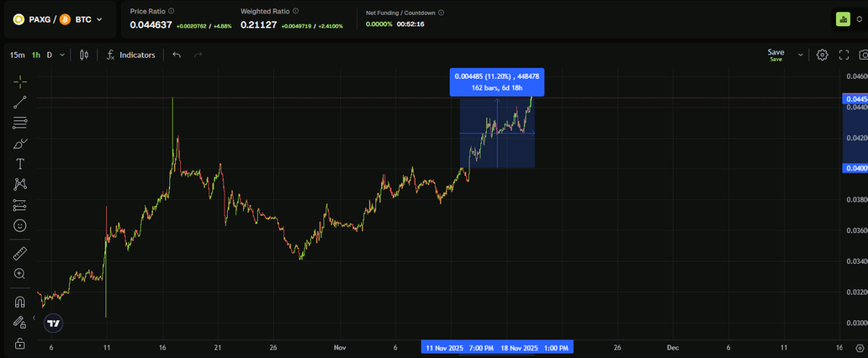Open the emoji sticker tool

click(20, 225)
